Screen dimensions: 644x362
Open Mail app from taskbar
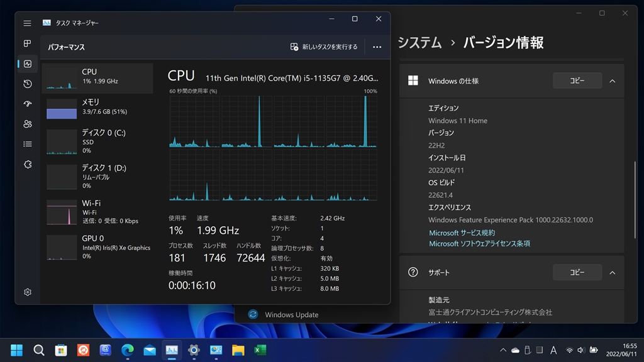150,350
